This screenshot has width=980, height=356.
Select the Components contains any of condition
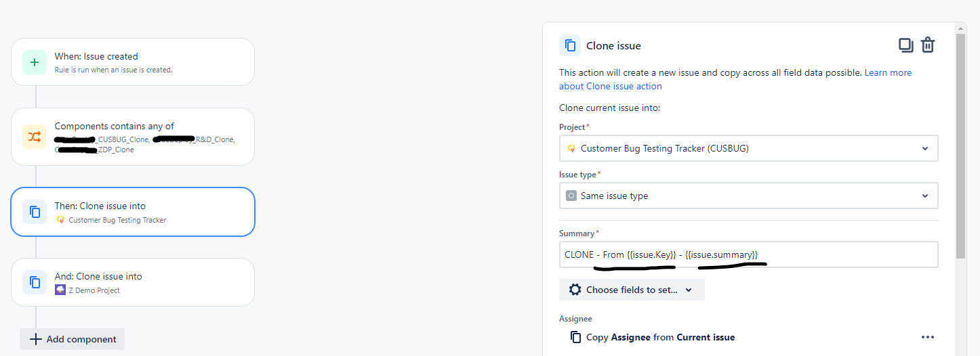133,137
